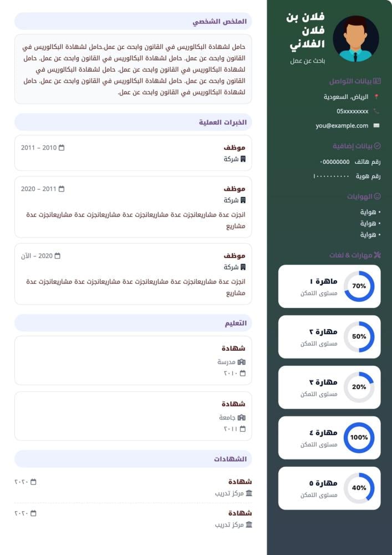Click the location pin icon beside الرياض، السعودية
This screenshot has height=555, width=392.
pyautogui.click(x=376, y=97)
